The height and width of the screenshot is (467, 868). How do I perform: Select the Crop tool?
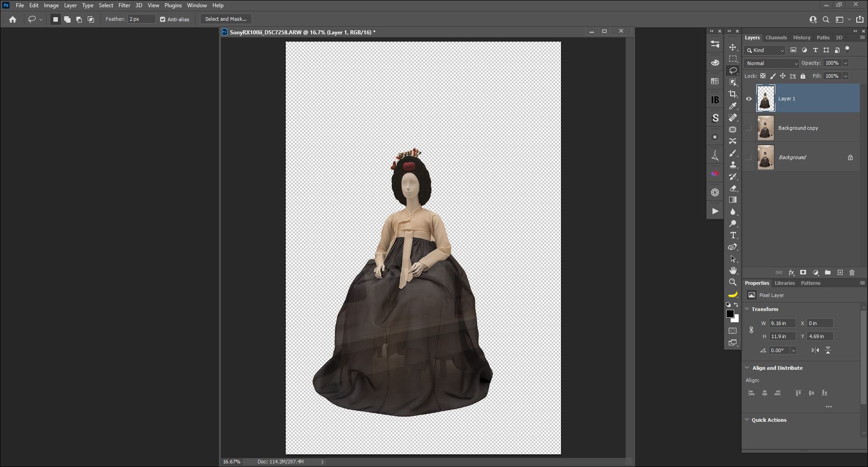[732, 94]
